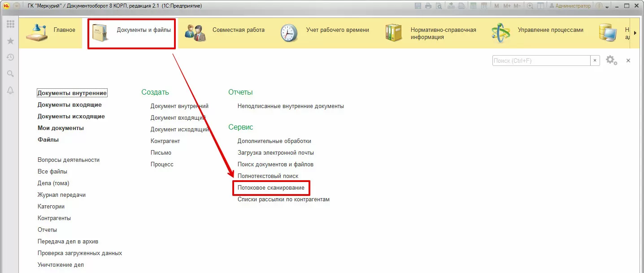Create Документ внутренний
Viewport: 644px width, 273px height.
[179, 106]
